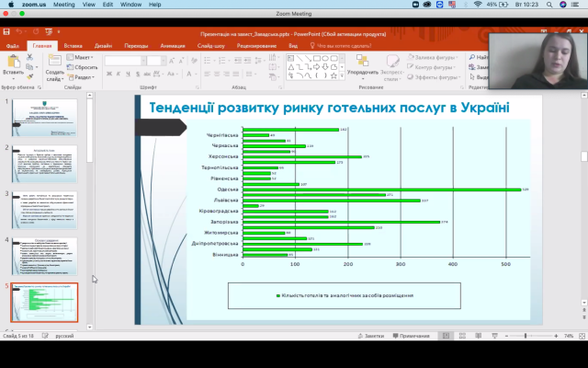Increase font size with larger A icon

point(172,61)
